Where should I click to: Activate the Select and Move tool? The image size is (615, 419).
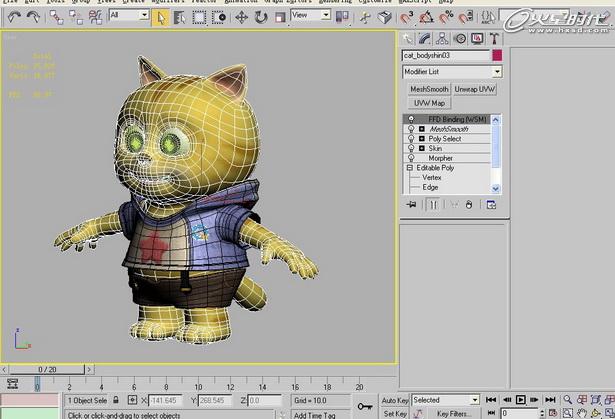(241, 18)
